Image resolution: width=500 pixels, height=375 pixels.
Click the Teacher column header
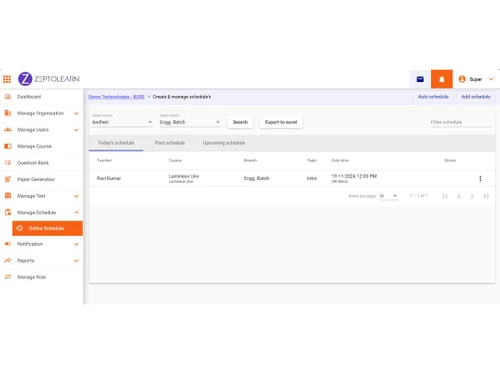click(x=104, y=160)
